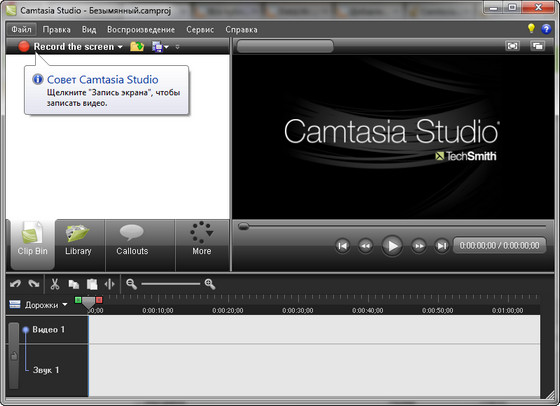Image resolution: width=560 pixels, height=406 pixels.
Task: Click the green selection start marker
Action: pos(78,300)
